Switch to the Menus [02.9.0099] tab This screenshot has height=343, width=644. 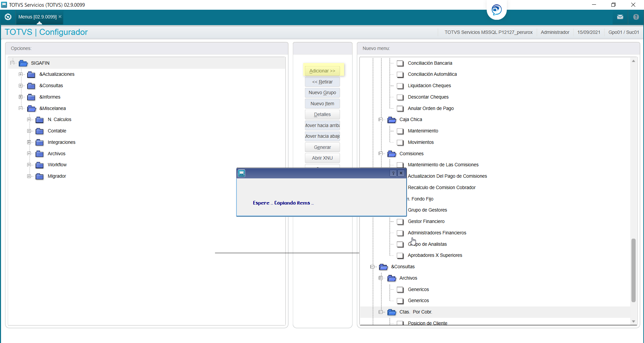[x=37, y=17]
